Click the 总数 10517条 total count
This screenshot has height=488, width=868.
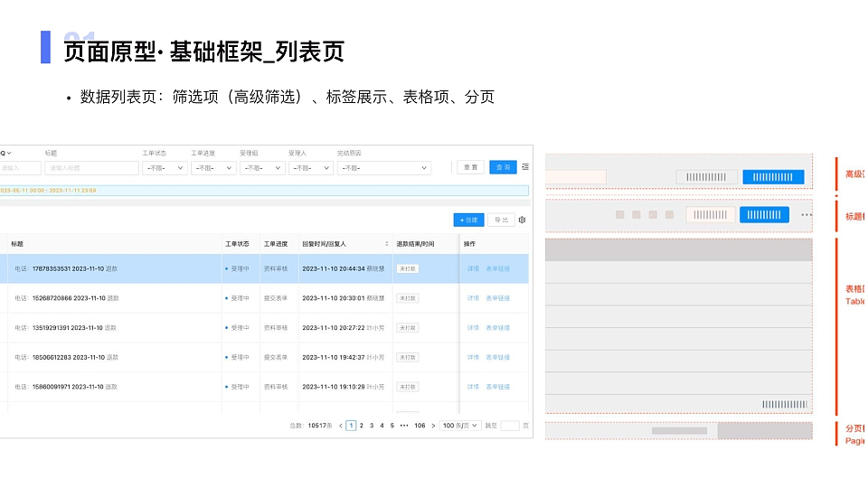pos(311,426)
